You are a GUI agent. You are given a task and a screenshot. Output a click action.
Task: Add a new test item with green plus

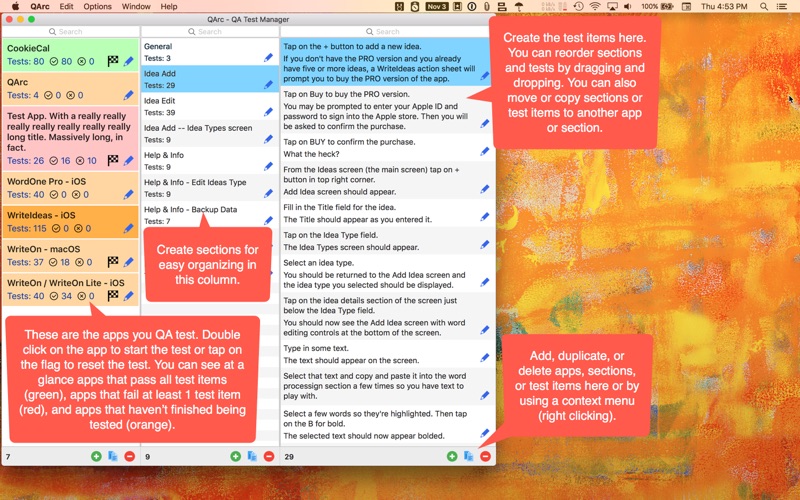[x=452, y=456]
